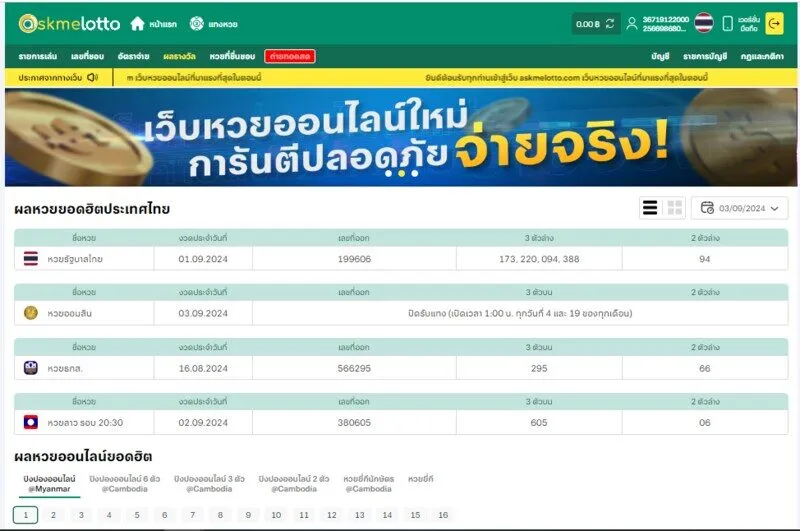
Task: Open the รายการเล่น menu
Action: (38, 56)
